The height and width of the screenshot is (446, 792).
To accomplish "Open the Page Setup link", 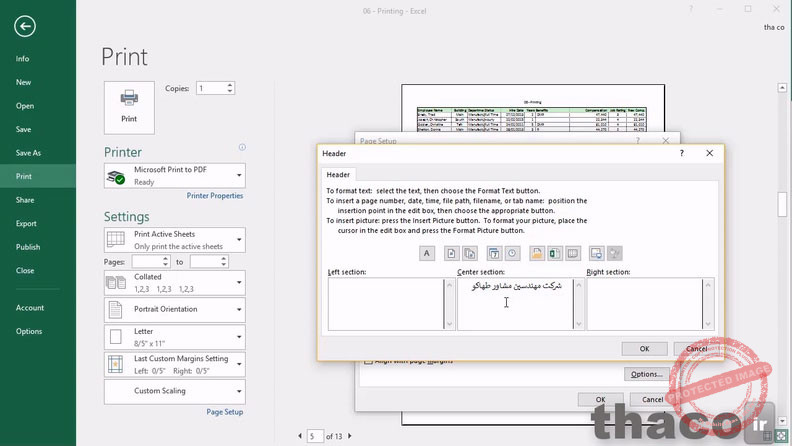I will click(x=225, y=412).
